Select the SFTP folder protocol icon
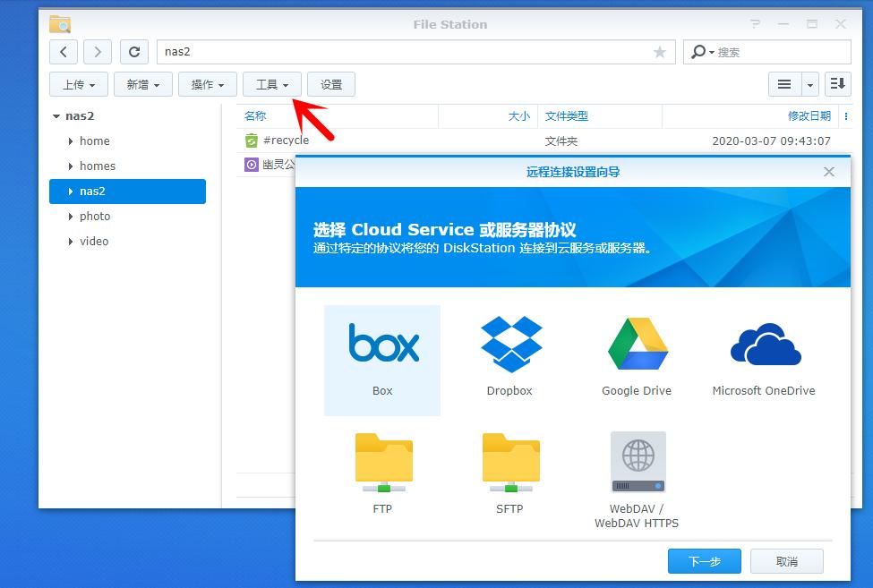Screen dimensions: 873x588 click(510, 463)
